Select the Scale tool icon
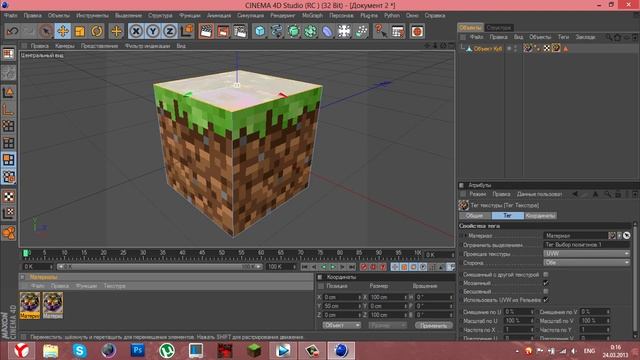The image size is (640, 360). (80, 31)
